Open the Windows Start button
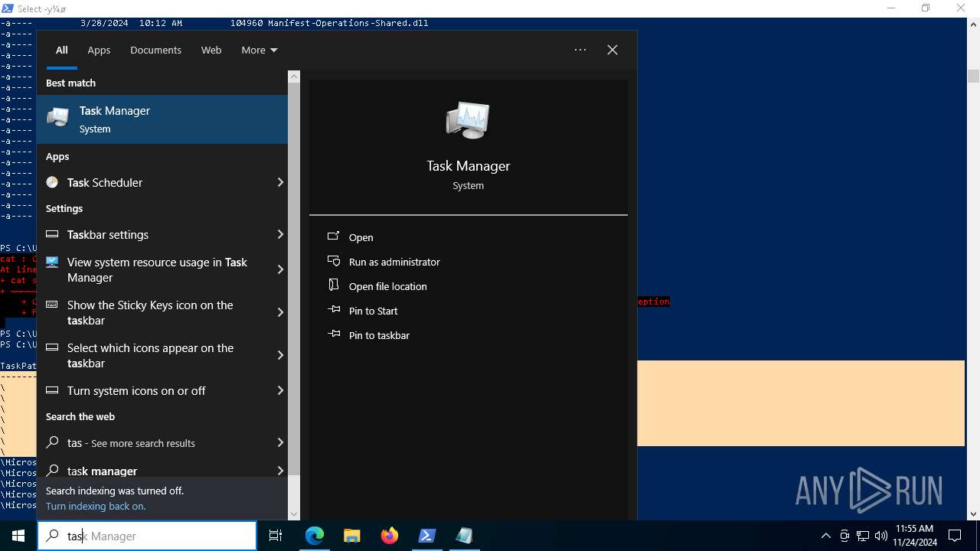The width and height of the screenshot is (980, 551). pos(18,536)
